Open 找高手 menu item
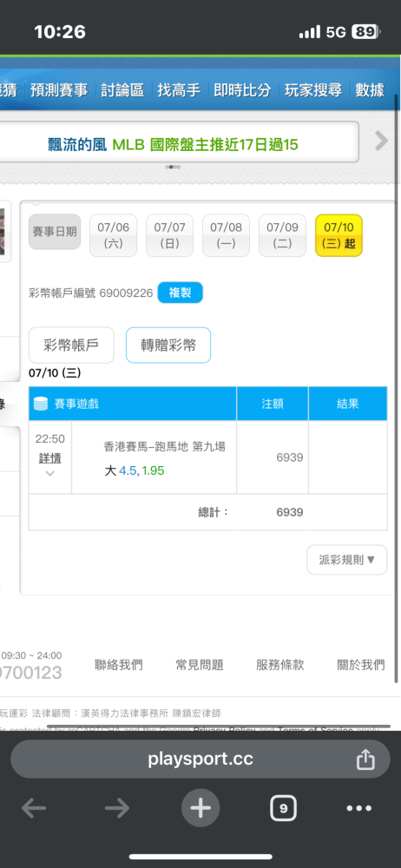The height and width of the screenshot is (868, 401). [x=179, y=89]
